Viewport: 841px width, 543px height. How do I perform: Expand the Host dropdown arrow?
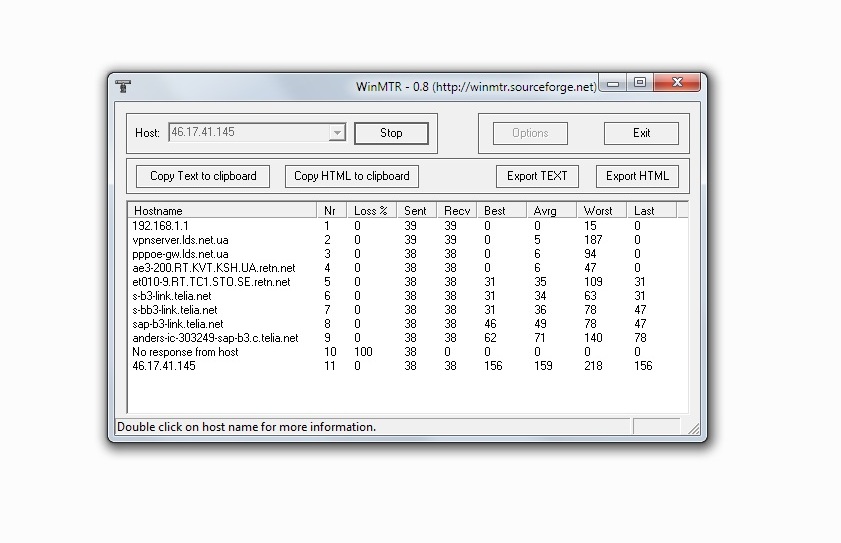[337, 132]
